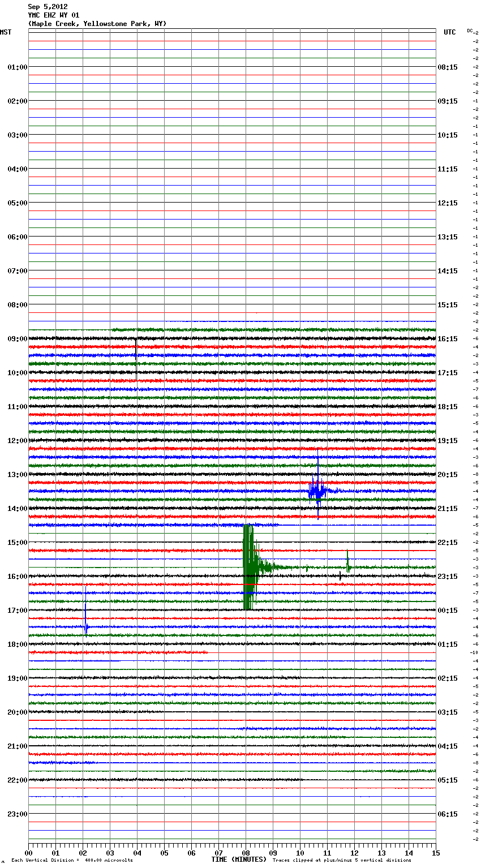Select the station code 'YMC EHZ WY 01'

click(x=54, y=15)
